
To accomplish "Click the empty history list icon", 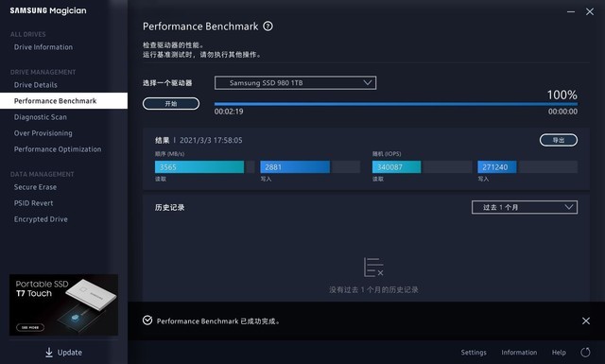I will [x=373, y=268].
